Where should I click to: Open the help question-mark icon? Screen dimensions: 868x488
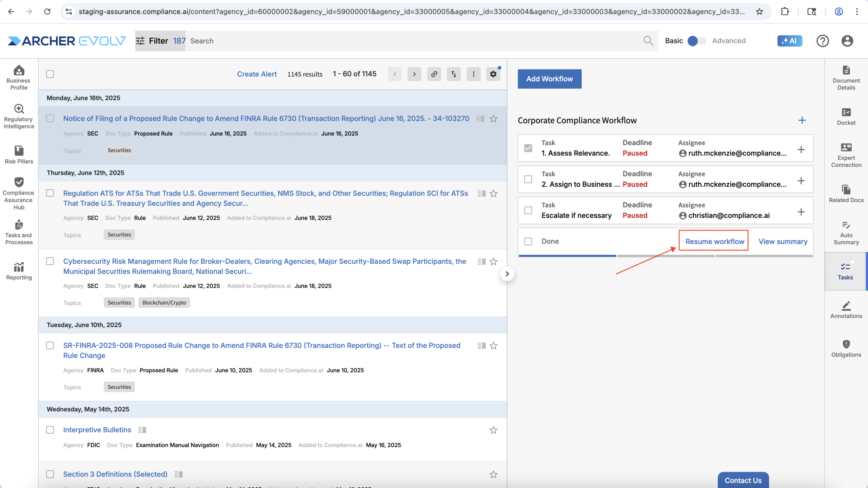point(822,41)
